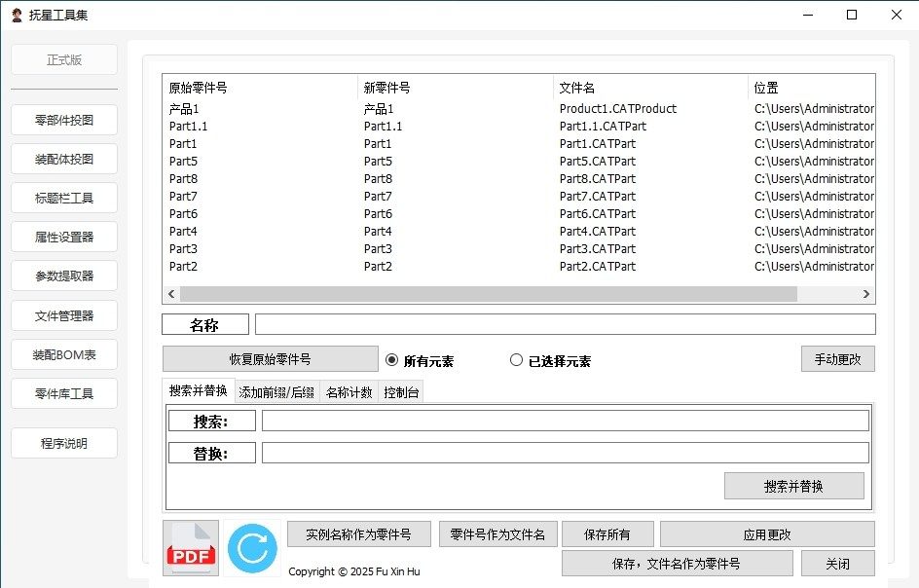Select the 已选择元素 radio button
The width and height of the screenshot is (919, 588).
pos(516,360)
